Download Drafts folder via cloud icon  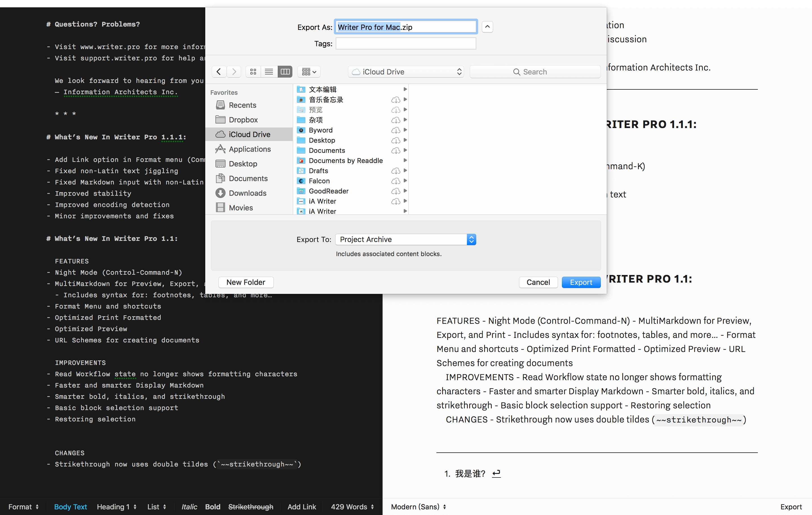[x=396, y=171]
